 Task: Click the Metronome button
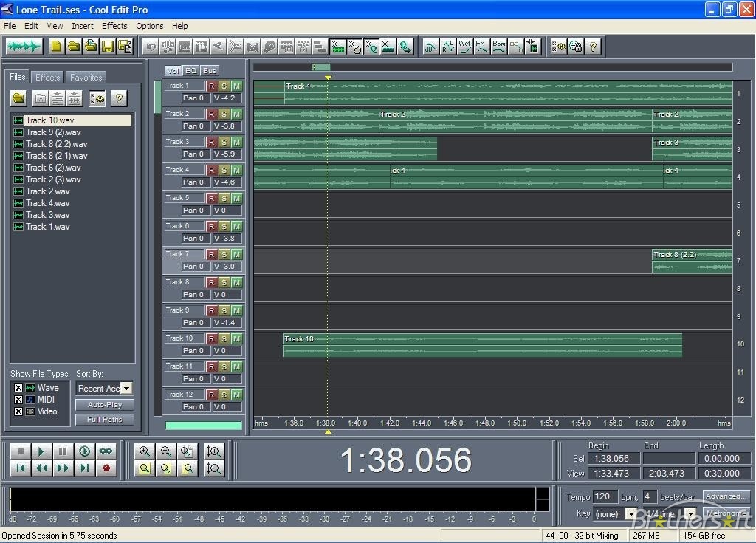tap(726, 513)
